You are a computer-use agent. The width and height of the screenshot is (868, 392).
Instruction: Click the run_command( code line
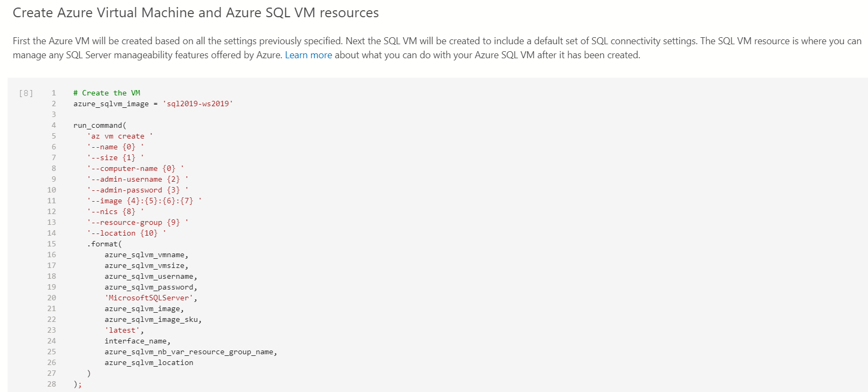coord(100,126)
